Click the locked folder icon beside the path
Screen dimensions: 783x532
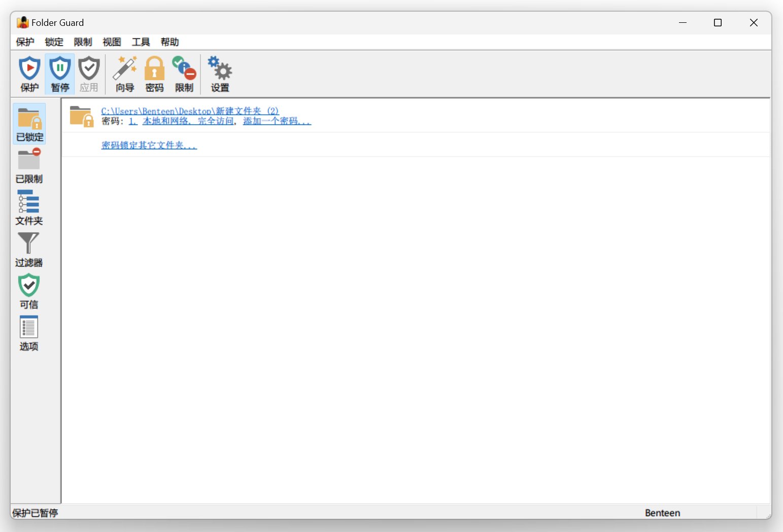click(x=82, y=116)
